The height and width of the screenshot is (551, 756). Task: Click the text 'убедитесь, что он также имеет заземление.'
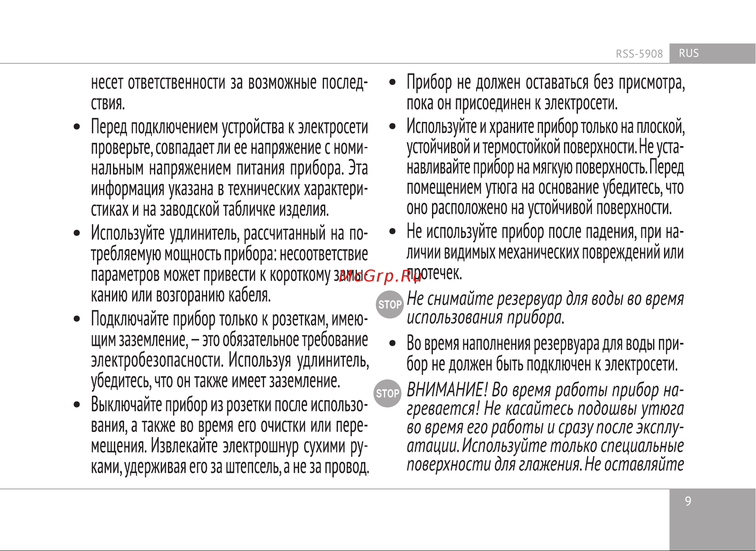216,381
